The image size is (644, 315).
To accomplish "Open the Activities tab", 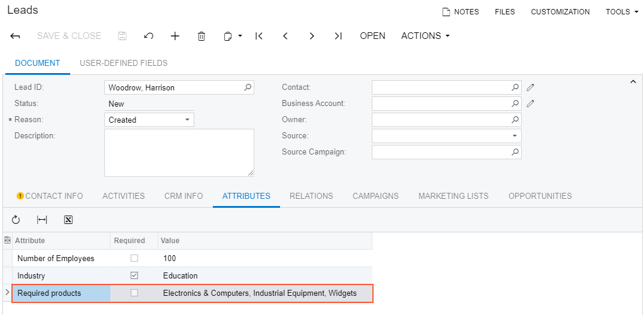I will tap(124, 196).
